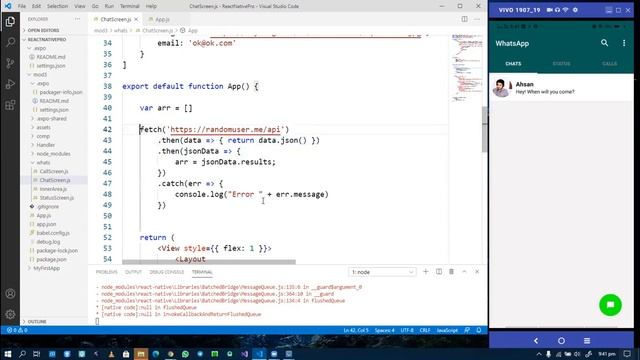Click Ahsan's profile picture
Image resolution: width=640 pixels, height=360 pixels.
[501, 87]
